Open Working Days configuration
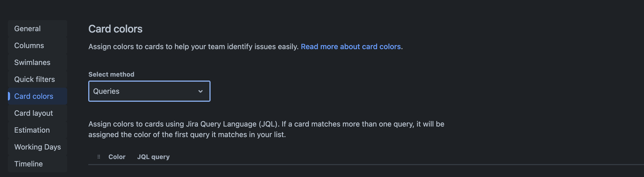The height and width of the screenshot is (177, 644). (x=37, y=147)
